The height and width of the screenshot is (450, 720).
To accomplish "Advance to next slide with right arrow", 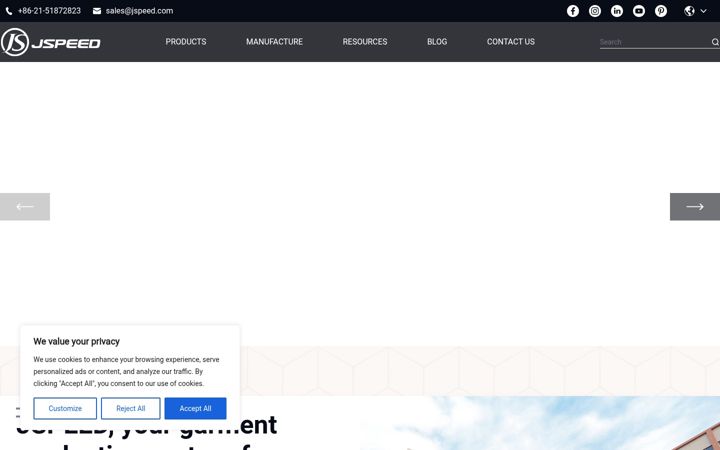I will 695,207.
